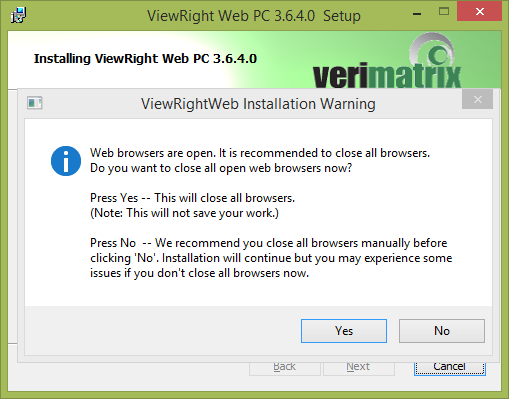Click the 'ViewRightWeb Installation Warning' dialog title
Screen dimensions: 509x399
[258, 104]
